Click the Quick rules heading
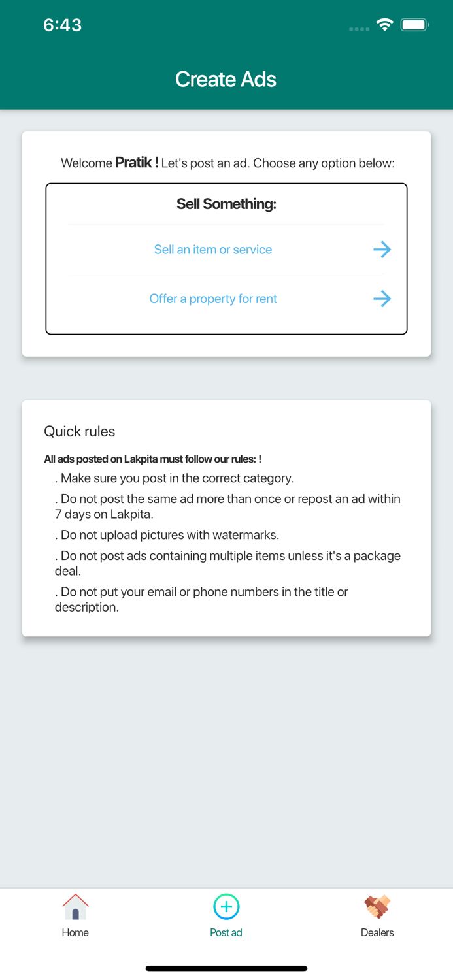The height and width of the screenshot is (980, 453). 80,431
